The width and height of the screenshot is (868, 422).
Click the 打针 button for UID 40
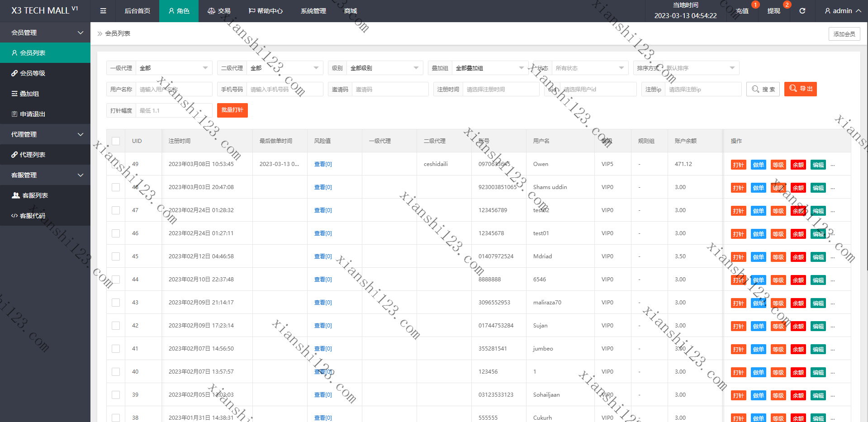pyautogui.click(x=739, y=372)
